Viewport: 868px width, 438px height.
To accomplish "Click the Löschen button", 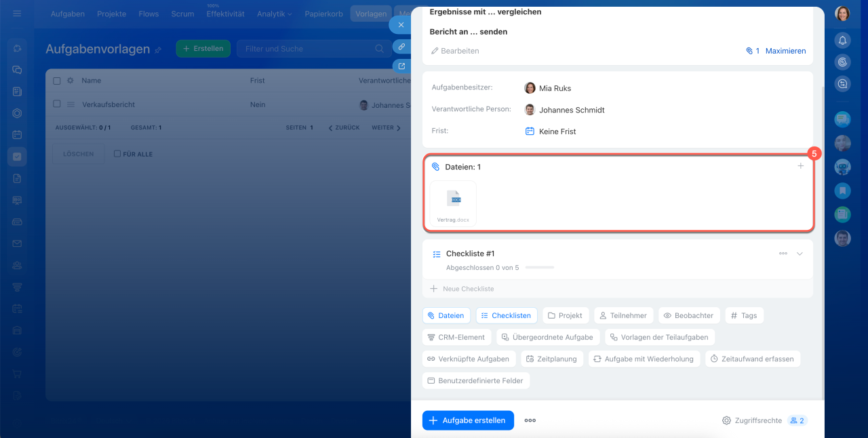I will coord(79,154).
